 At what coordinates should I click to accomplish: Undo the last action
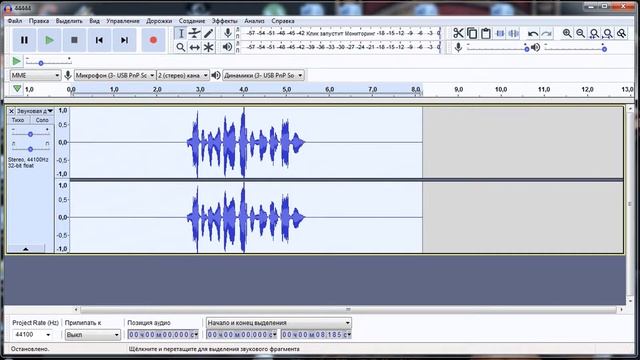click(x=533, y=33)
